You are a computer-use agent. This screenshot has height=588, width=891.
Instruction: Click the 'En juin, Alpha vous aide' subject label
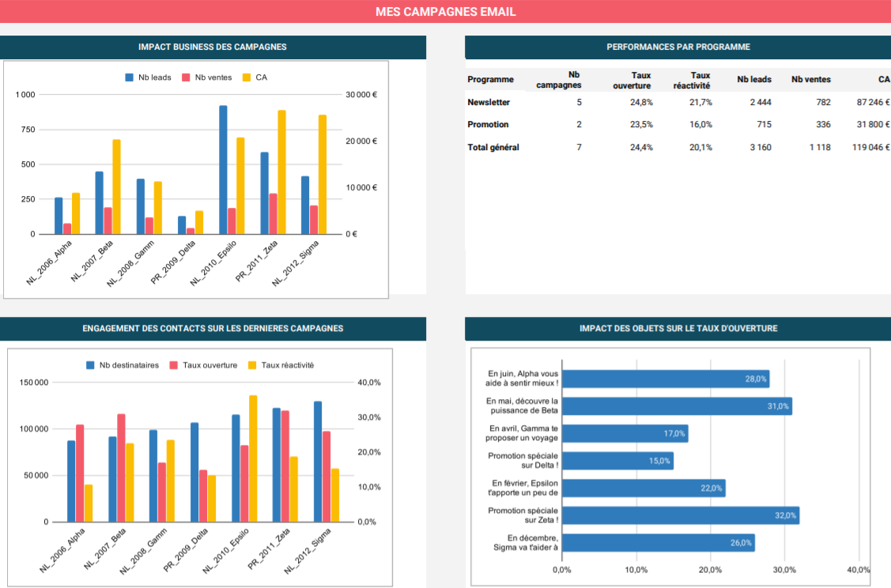[x=523, y=379]
